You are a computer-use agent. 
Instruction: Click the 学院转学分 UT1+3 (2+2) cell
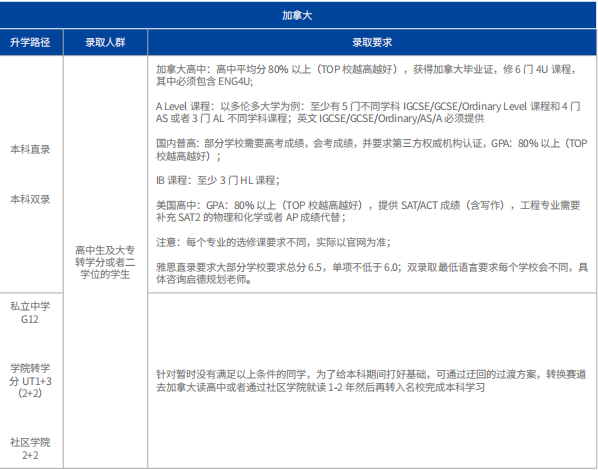pyautogui.click(x=30, y=381)
